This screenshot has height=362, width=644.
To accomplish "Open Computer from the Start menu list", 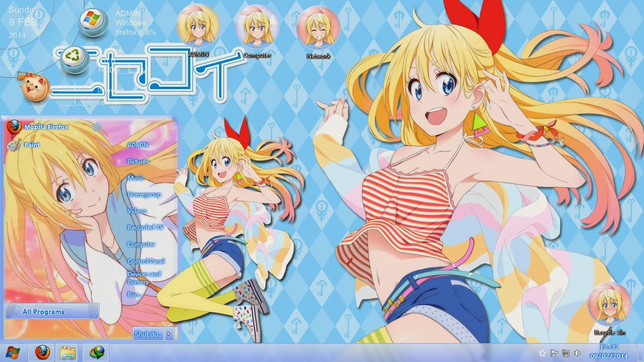I will (x=141, y=245).
